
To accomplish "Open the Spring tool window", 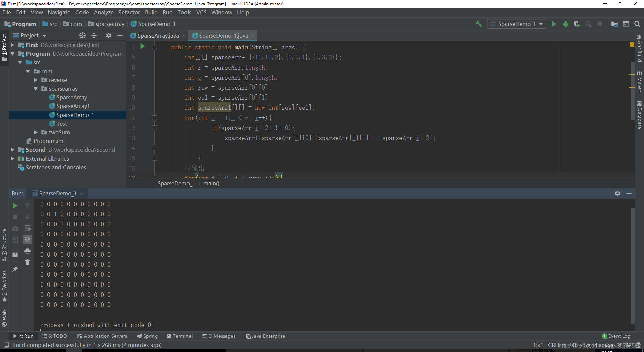I will tap(147, 336).
